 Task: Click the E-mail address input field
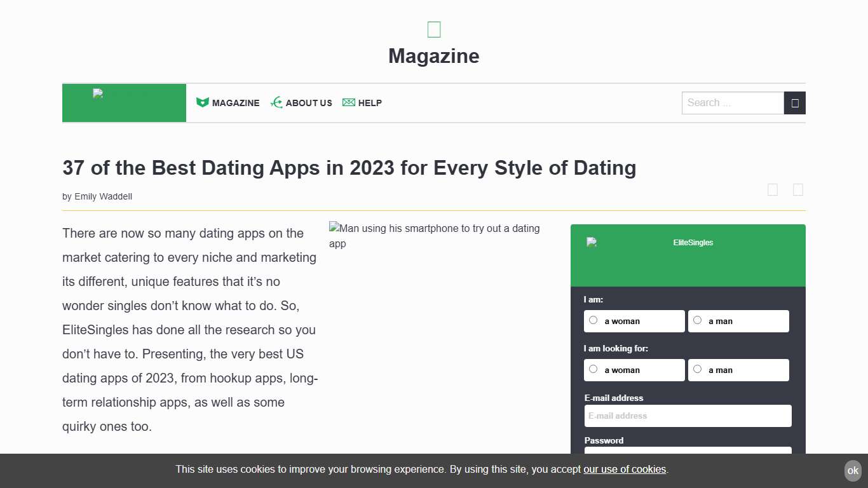click(688, 416)
